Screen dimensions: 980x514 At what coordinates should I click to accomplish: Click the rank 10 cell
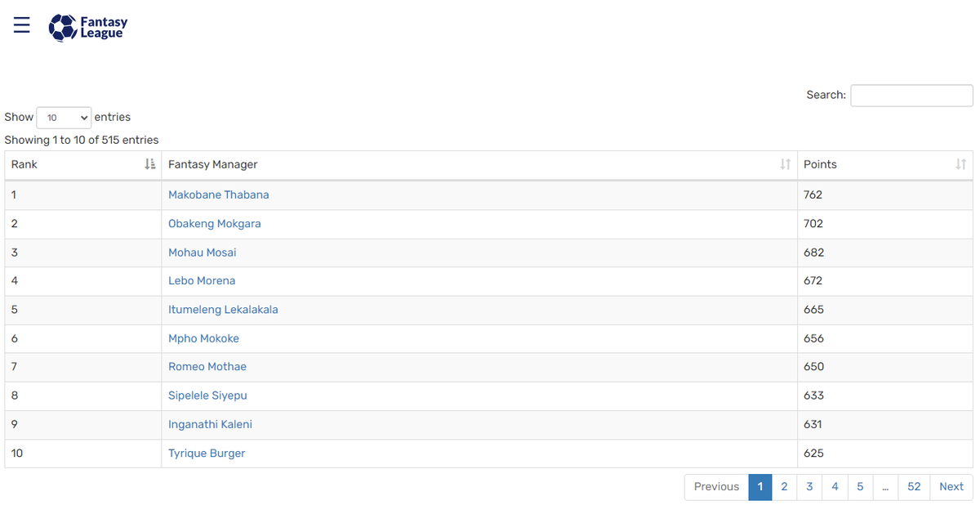click(x=83, y=454)
